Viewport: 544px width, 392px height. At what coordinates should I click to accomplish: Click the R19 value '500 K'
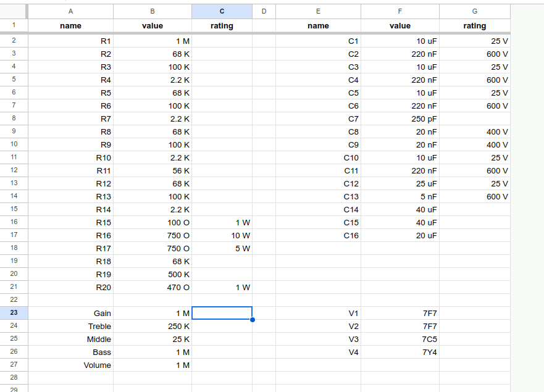(x=153, y=274)
